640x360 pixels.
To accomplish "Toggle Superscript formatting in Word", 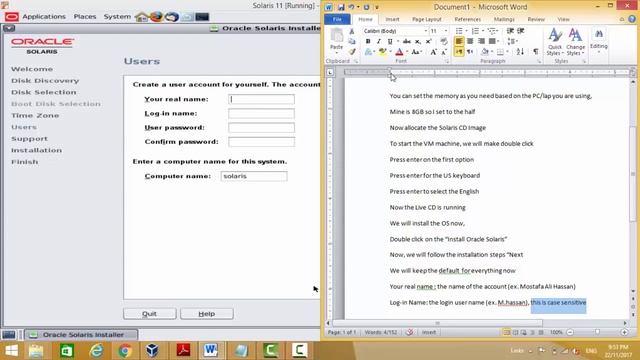I will pyautogui.click(x=429, y=41).
